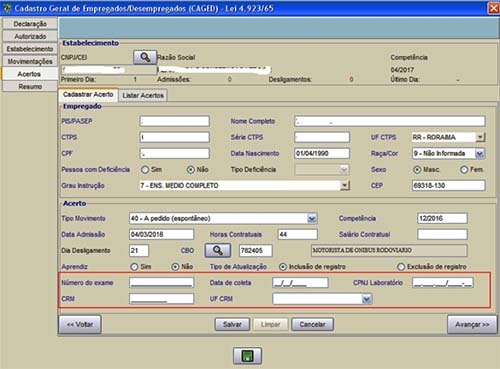Click the Data Admissão field
500x369 pixels.
(x=161, y=234)
